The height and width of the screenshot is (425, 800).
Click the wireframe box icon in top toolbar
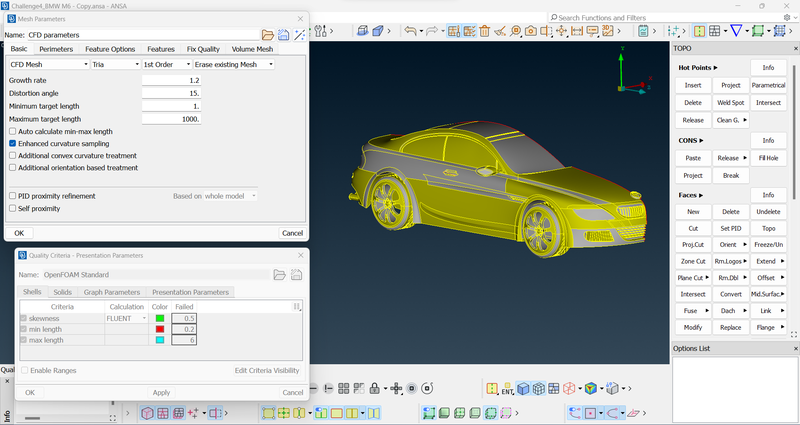point(362,31)
